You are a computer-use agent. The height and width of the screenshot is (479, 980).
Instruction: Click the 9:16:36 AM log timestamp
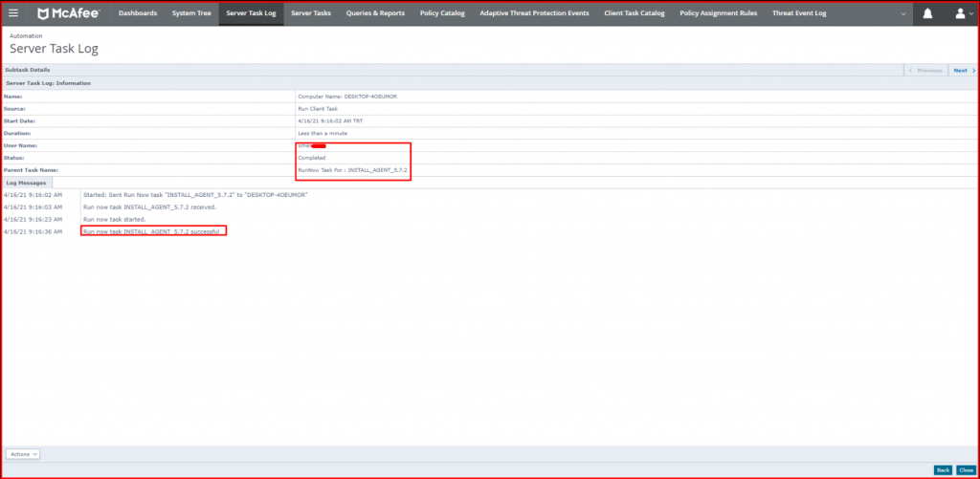(x=33, y=231)
